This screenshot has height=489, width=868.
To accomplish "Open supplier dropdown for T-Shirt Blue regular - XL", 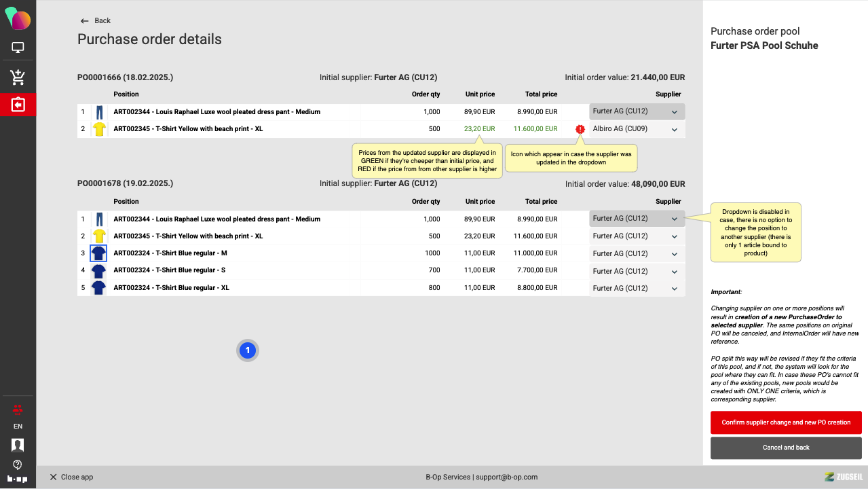I will click(637, 288).
